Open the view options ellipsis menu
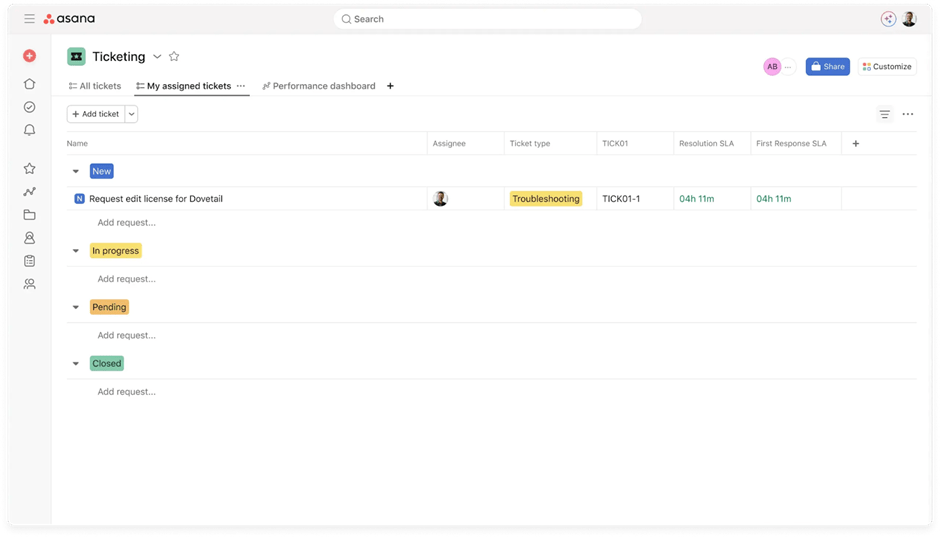 (908, 114)
